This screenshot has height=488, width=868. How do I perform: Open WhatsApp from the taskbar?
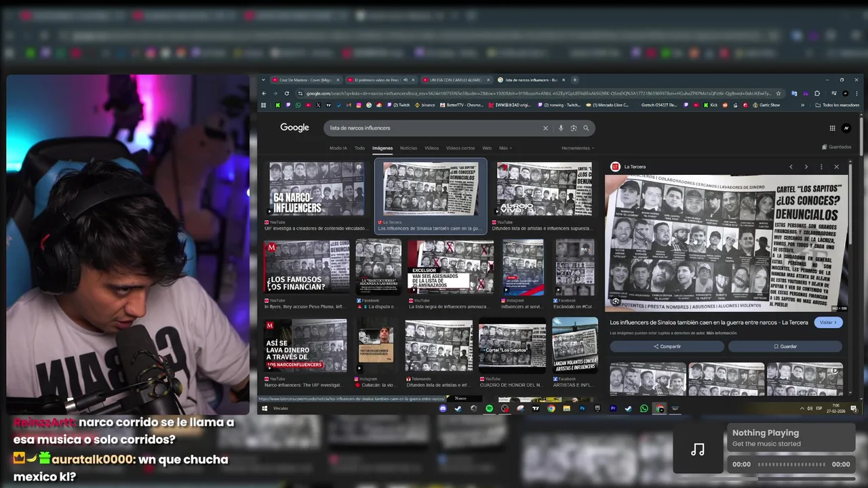click(x=644, y=408)
